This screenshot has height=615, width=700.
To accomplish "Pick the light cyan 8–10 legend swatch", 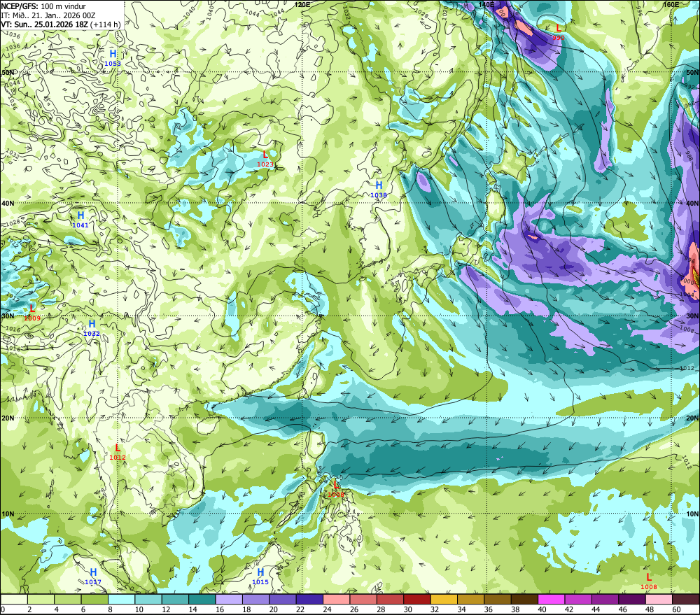I will click(x=121, y=599).
